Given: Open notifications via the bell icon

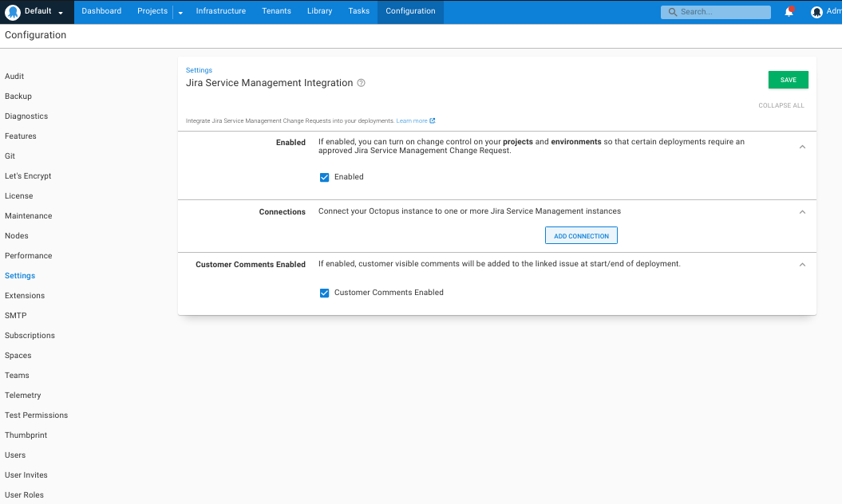Looking at the screenshot, I should coord(789,10).
